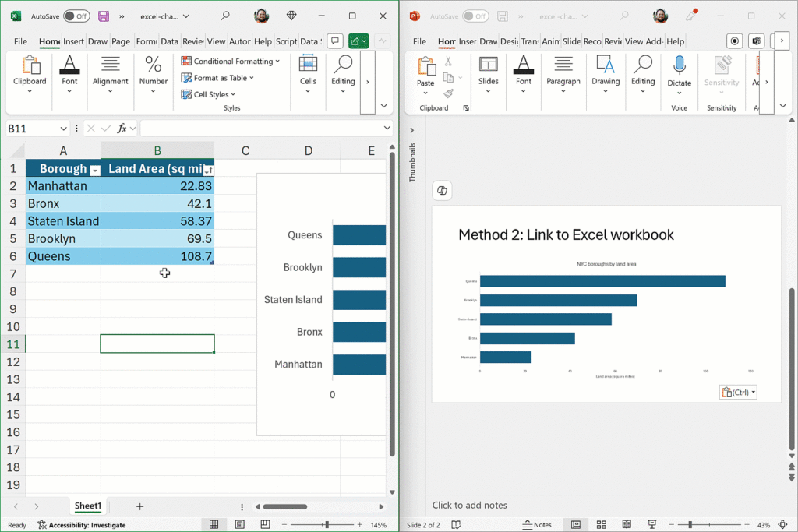Click the Excel save icon
The height and width of the screenshot is (532, 798).
pyautogui.click(x=104, y=16)
